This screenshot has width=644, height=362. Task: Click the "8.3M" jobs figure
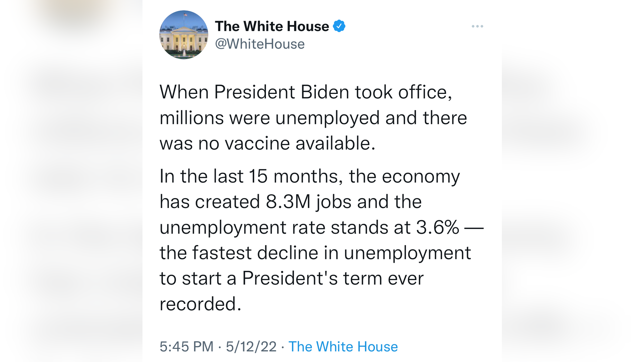click(x=288, y=202)
